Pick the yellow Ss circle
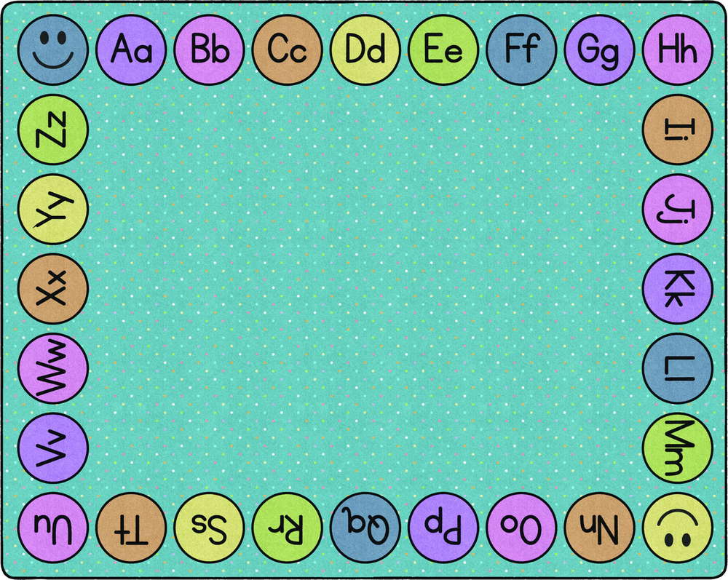This screenshot has height=580, width=728. pyautogui.click(x=209, y=527)
